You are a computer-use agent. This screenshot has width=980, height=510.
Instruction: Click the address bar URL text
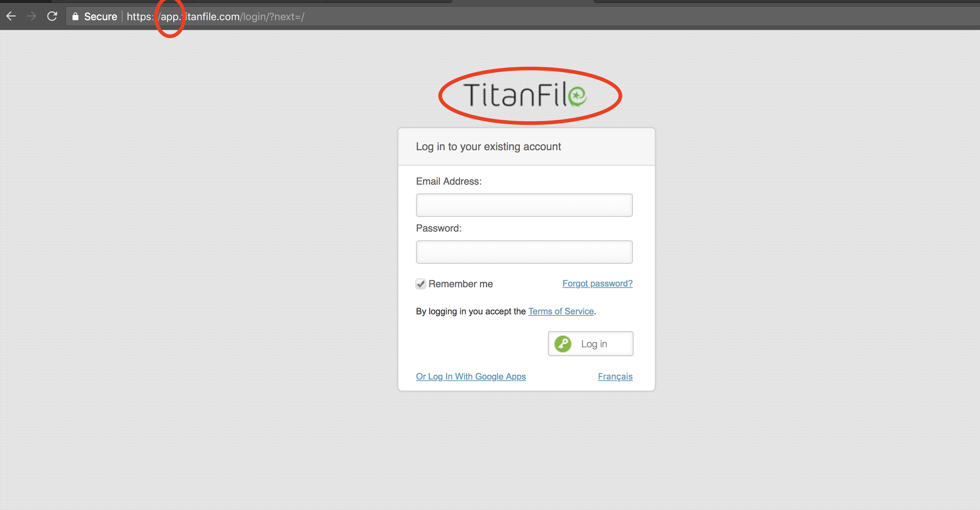pos(215,16)
